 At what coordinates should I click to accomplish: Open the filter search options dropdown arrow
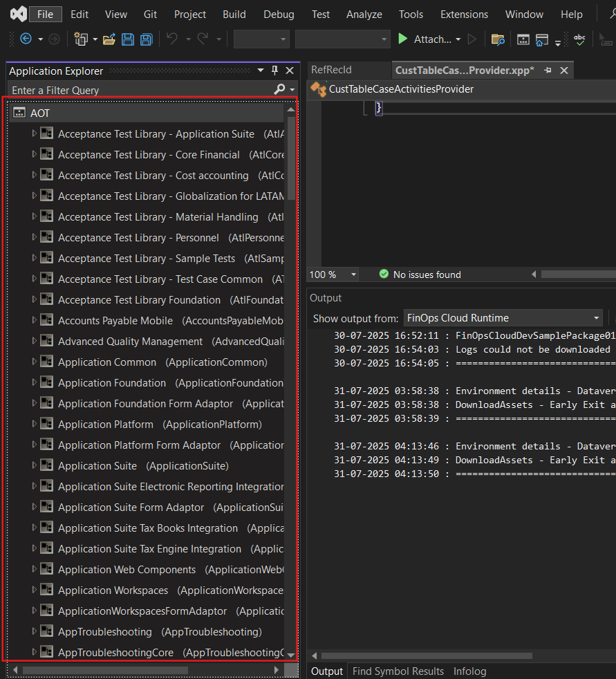click(x=292, y=90)
